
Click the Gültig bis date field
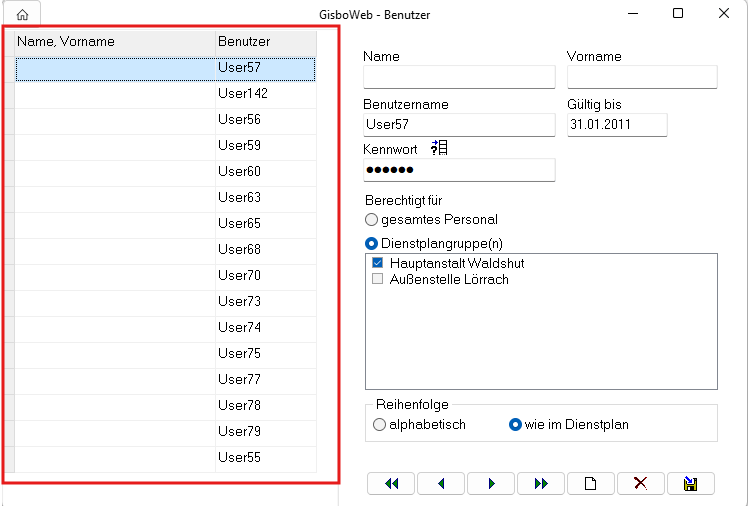(617, 124)
